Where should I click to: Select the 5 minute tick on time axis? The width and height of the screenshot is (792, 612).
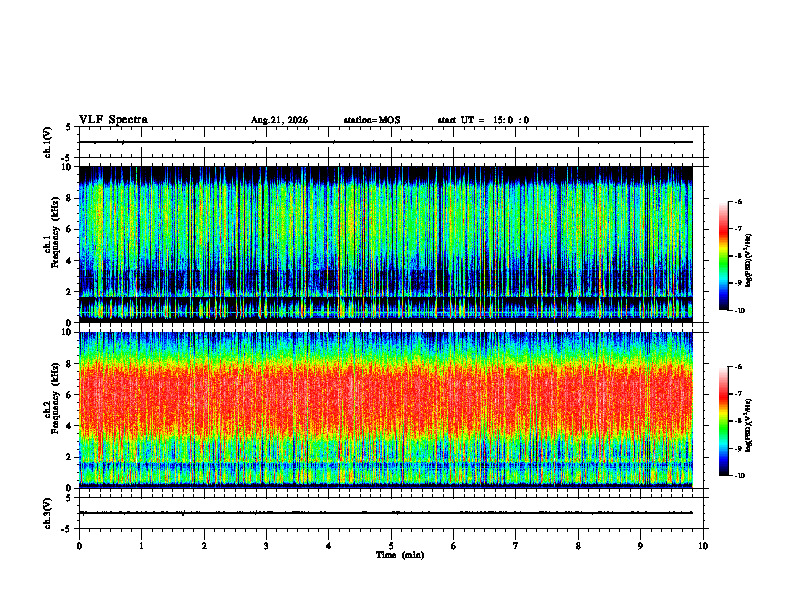[391, 546]
